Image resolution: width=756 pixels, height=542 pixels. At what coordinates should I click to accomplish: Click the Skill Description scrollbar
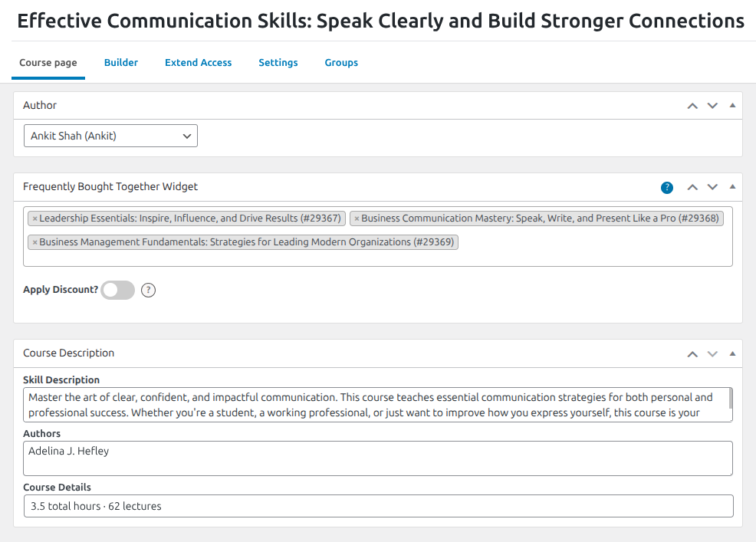point(730,399)
